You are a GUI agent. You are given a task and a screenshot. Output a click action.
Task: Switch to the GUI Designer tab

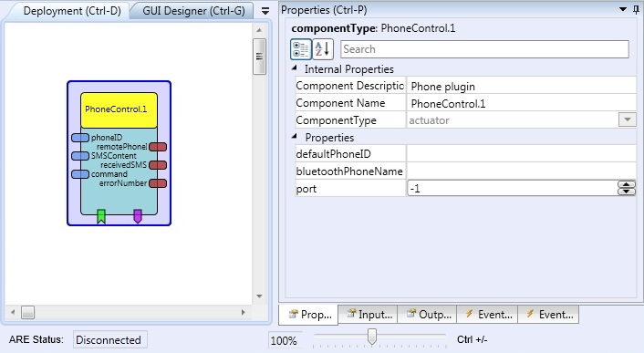point(193,11)
